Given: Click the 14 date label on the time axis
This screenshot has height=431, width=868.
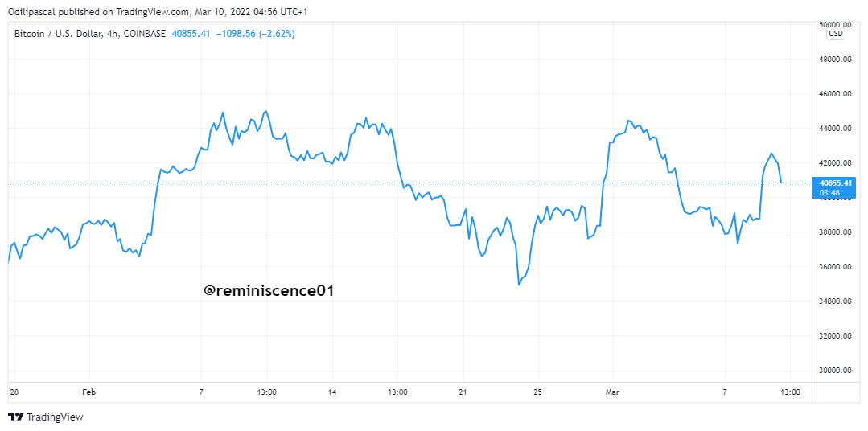Looking at the screenshot, I should coord(332,392).
